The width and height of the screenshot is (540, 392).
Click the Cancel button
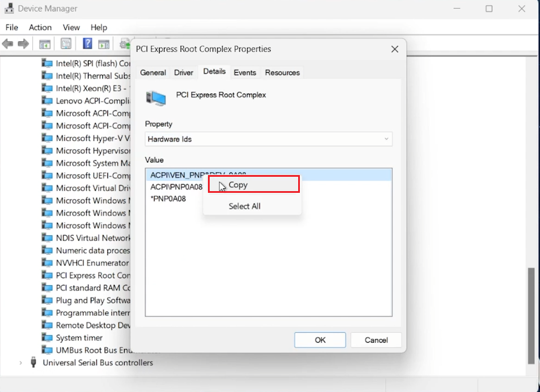(376, 340)
